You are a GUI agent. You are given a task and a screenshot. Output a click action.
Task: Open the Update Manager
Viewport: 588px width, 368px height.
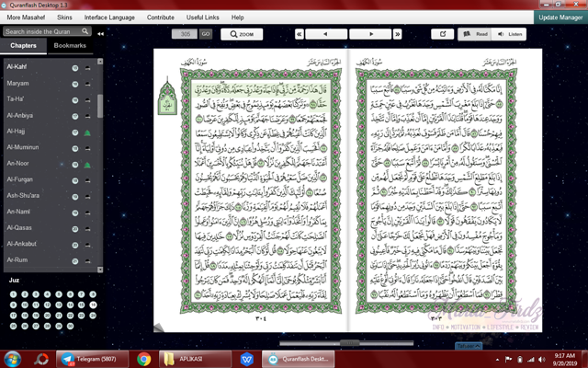(x=560, y=17)
